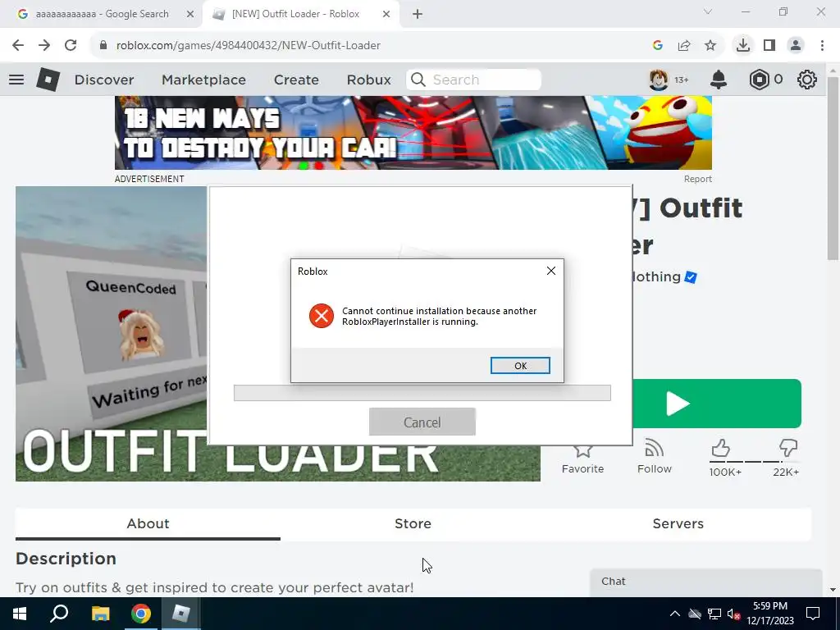
Task: Open the Marketplace page
Action: pyautogui.click(x=203, y=80)
